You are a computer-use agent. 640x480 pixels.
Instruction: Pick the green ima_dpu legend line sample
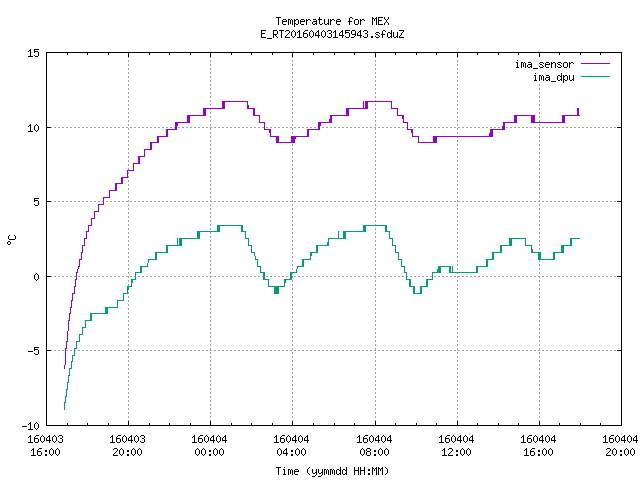(x=596, y=77)
